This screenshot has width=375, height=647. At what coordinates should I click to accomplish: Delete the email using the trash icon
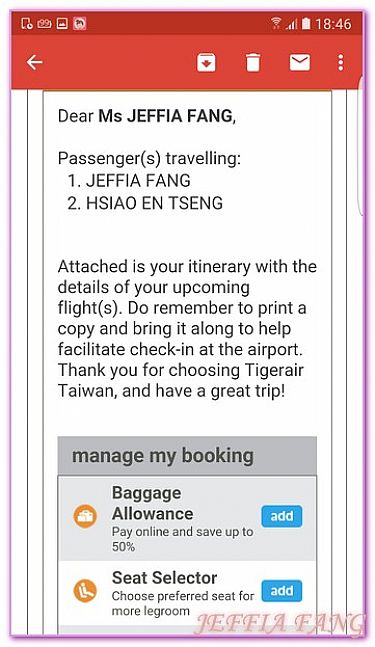[253, 63]
